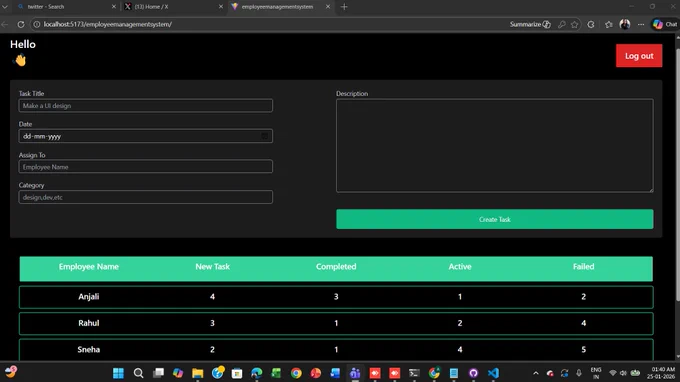Click the New Task column header
This screenshot has height=382, width=680.
click(x=212, y=267)
